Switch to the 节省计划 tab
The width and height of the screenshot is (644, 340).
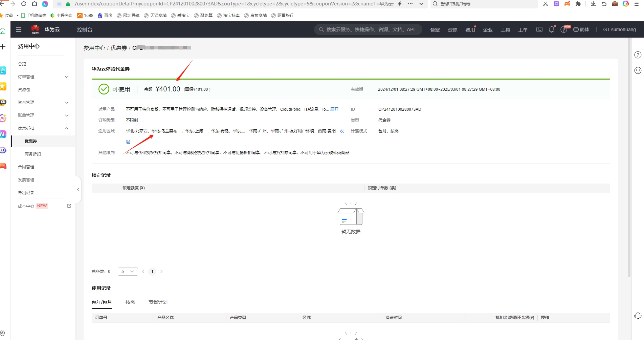(158, 302)
